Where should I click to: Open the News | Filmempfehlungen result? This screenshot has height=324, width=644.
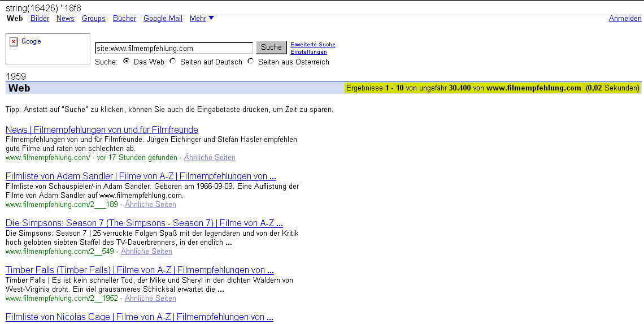click(102, 130)
